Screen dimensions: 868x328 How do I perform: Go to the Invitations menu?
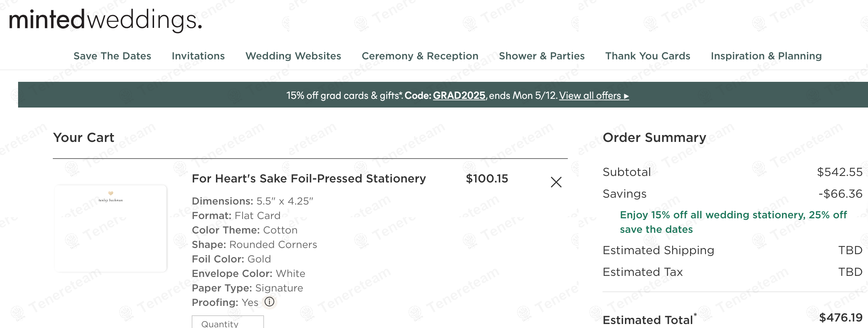(x=198, y=56)
